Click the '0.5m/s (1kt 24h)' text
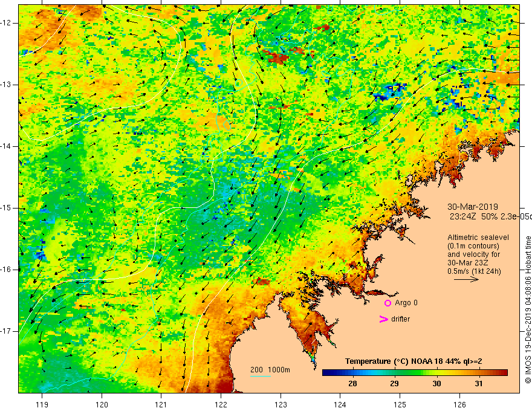This screenshot has width=532, height=411. coord(474,271)
